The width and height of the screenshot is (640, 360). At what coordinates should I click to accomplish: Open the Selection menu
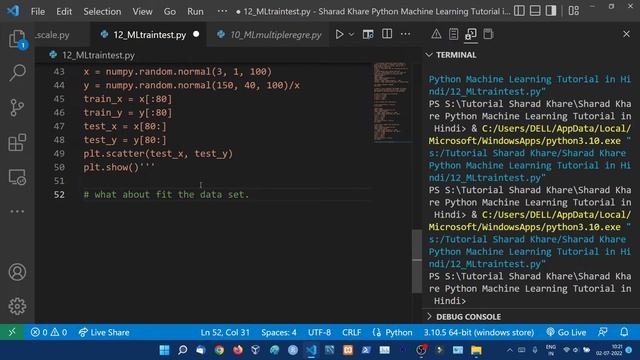pyautogui.click(x=102, y=11)
